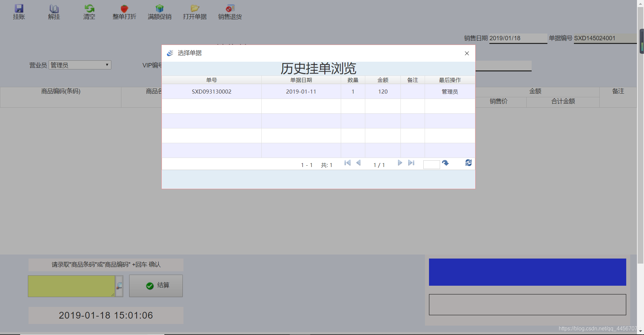Click date cell 2019-01-11
Viewport: 644px width, 335px height.
click(x=301, y=92)
